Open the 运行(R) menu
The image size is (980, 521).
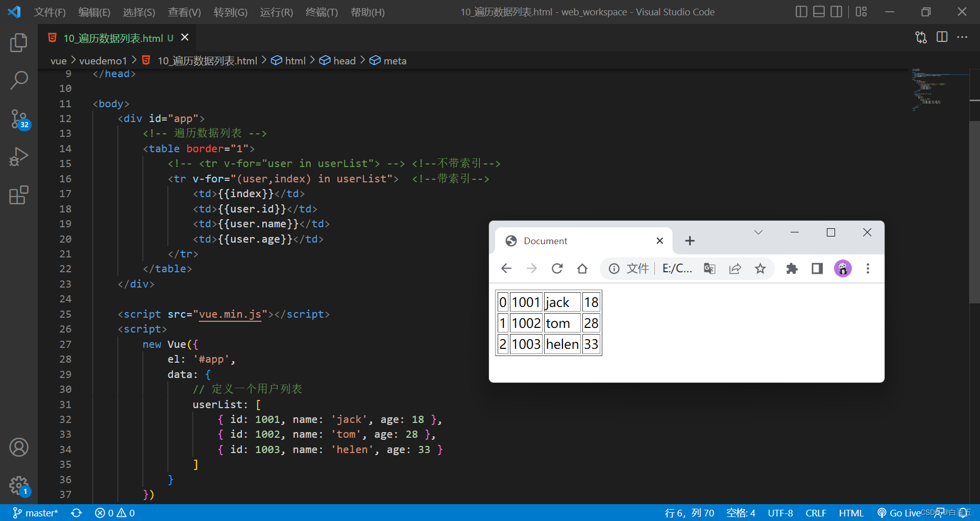tap(276, 12)
